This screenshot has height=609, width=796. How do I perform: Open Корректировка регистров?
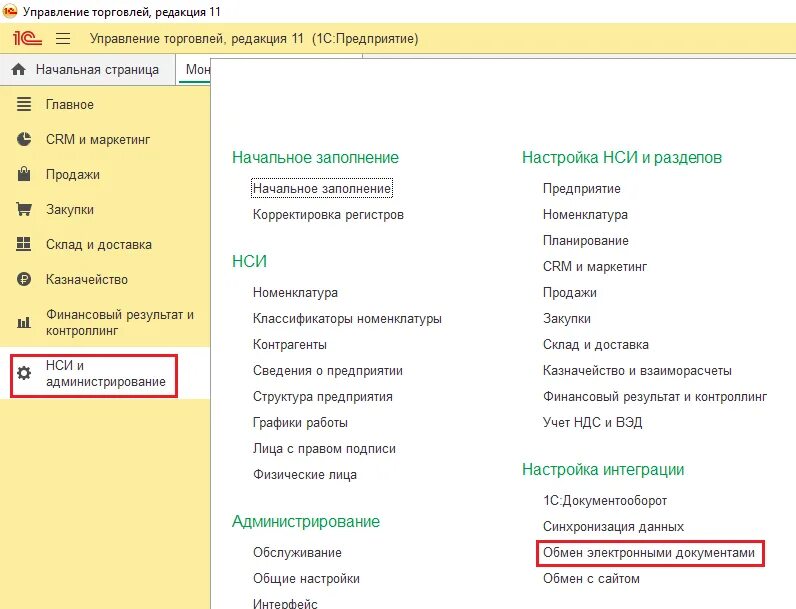328,215
